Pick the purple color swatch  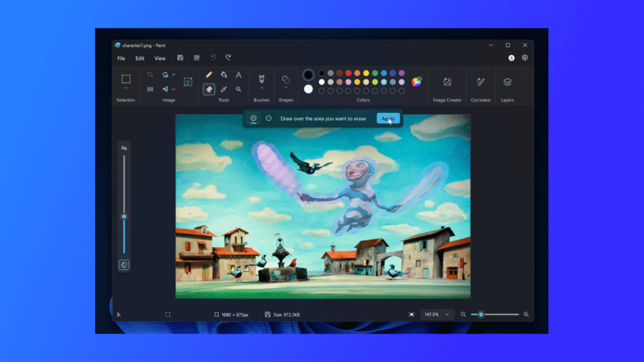[x=401, y=73]
